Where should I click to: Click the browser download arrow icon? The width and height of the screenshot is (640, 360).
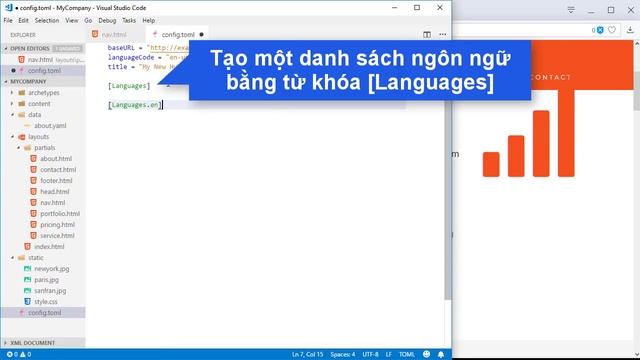click(630, 30)
